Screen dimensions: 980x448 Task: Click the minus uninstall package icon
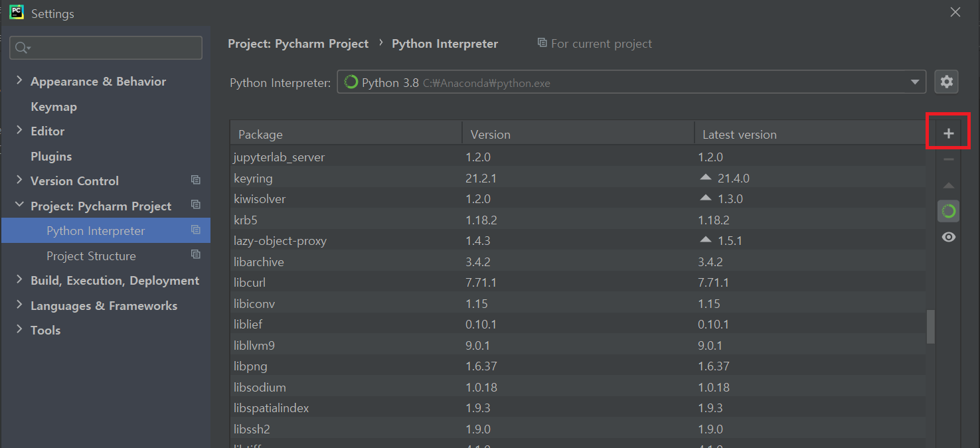coord(948,159)
